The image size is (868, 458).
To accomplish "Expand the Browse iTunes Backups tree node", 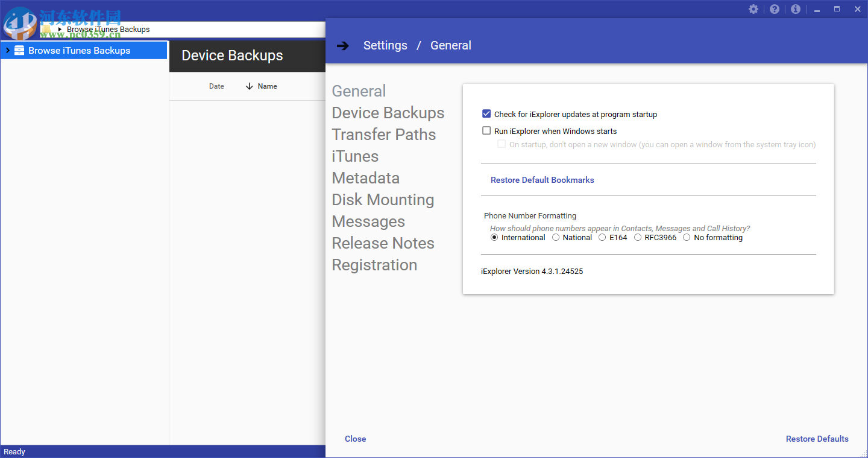I will click(x=7, y=51).
